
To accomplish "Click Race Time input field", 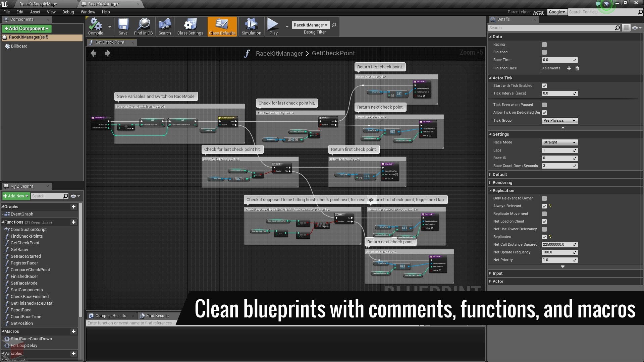I will (x=557, y=60).
